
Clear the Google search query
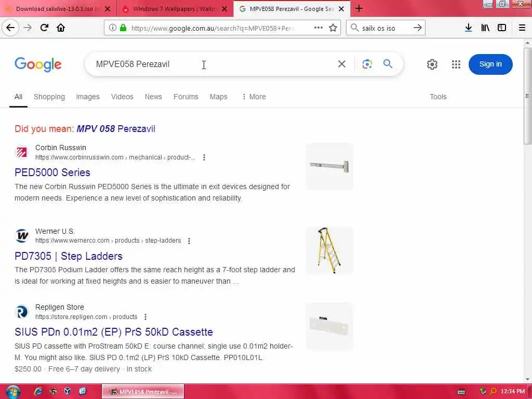[342, 64]
